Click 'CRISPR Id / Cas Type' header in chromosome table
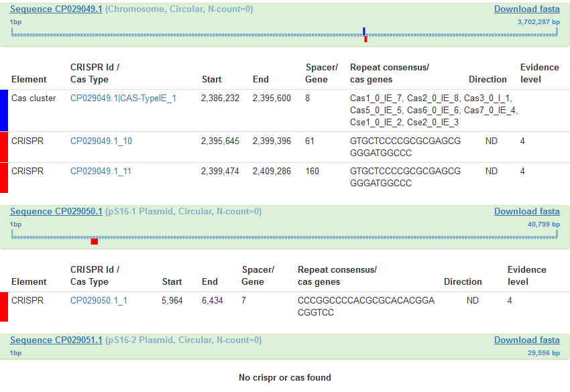This screenshot has width=570, height=392. pos(95,73)
